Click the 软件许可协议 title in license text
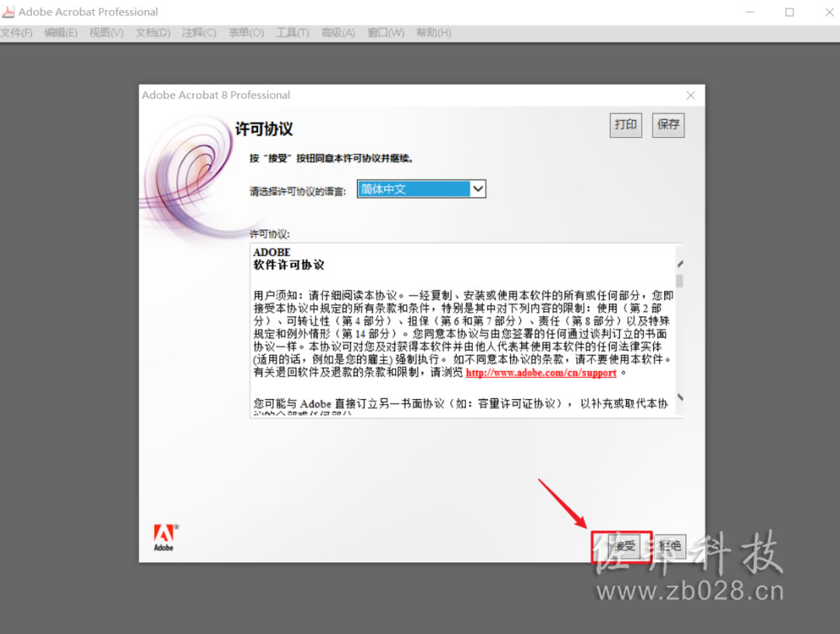Viewport: 840px width, 634px height. 289,265
